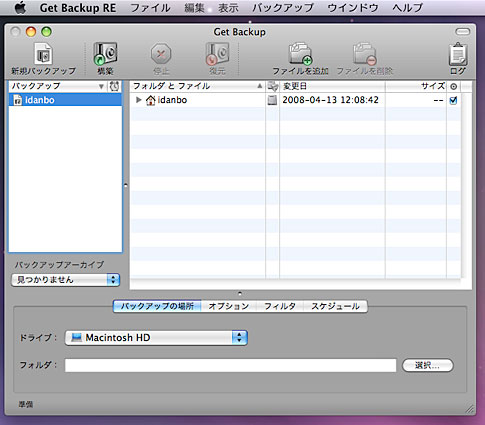Click the window resize grip corner

470,409
